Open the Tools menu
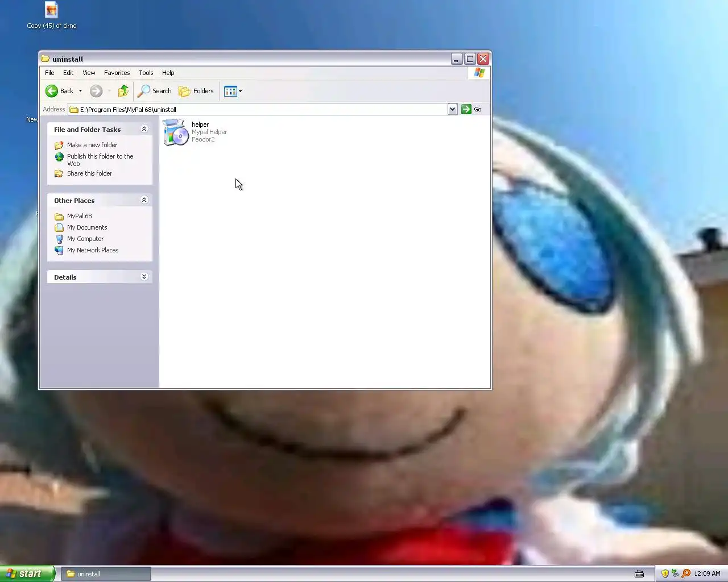Viewport: 728px width, 582px height. point(146,73)
